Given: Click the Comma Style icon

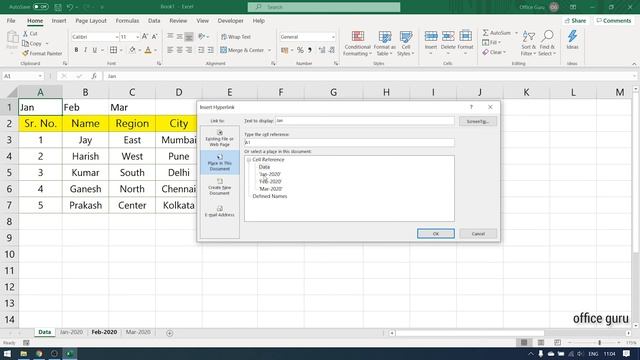Looking at the screenshot, I should pyautogui.click(x=310, y=50).
